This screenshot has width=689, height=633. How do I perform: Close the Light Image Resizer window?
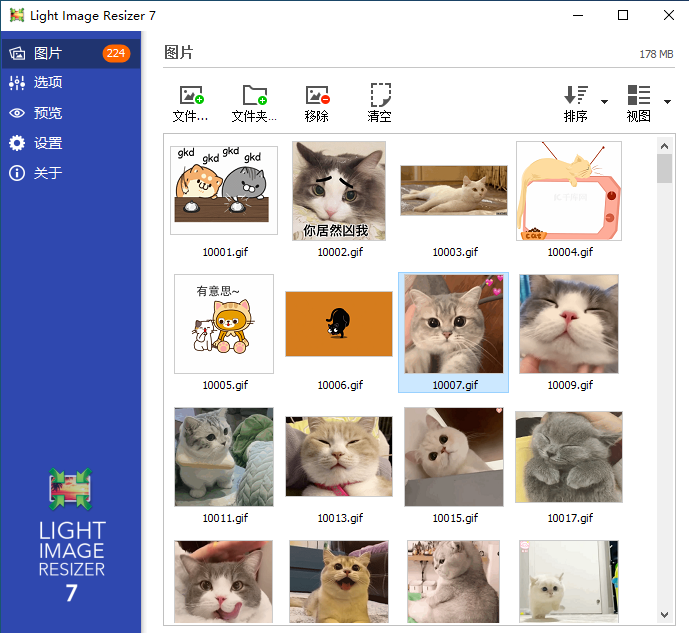coord(669,15)
